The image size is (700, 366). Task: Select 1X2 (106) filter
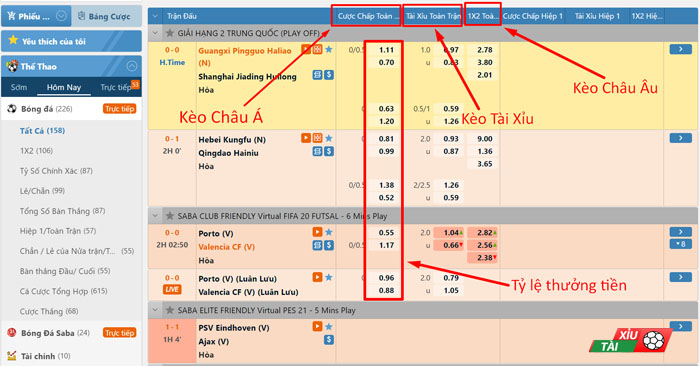[36, 150]
